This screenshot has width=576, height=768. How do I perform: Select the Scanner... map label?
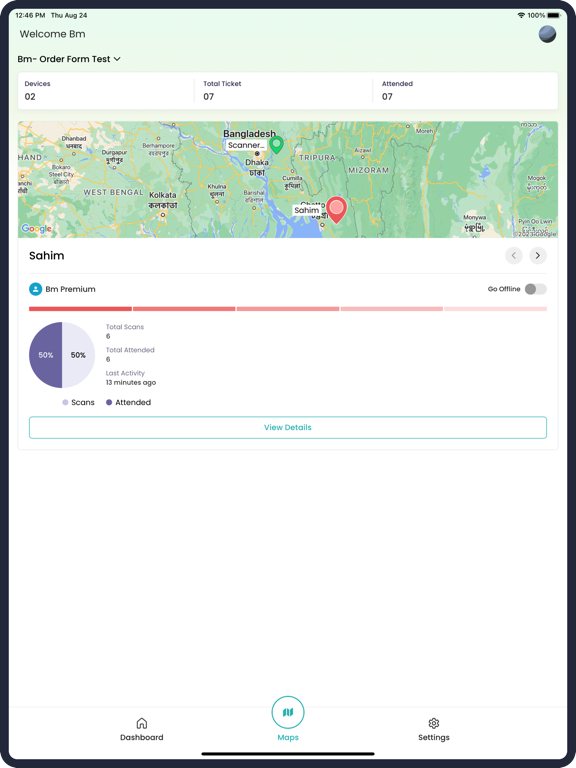pos(246,145)
